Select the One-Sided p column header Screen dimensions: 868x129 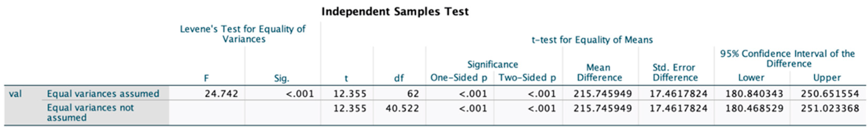[459, 78]
